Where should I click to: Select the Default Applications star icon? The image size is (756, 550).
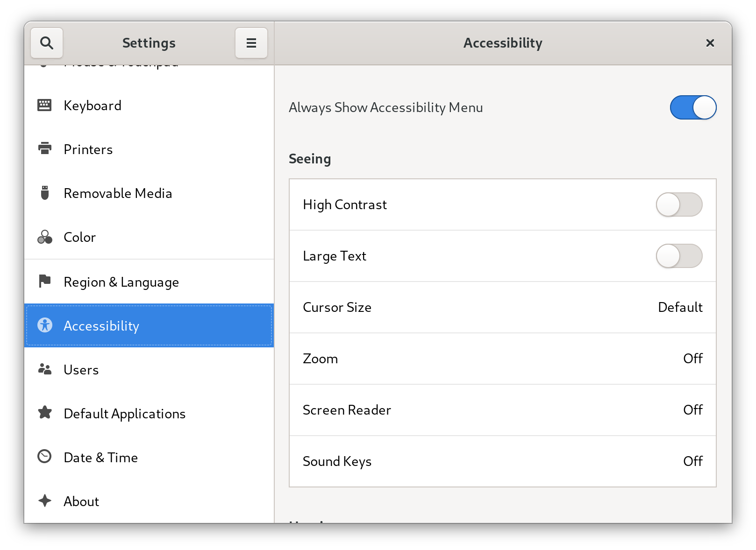pyautogui.click(x=44, y=413)
